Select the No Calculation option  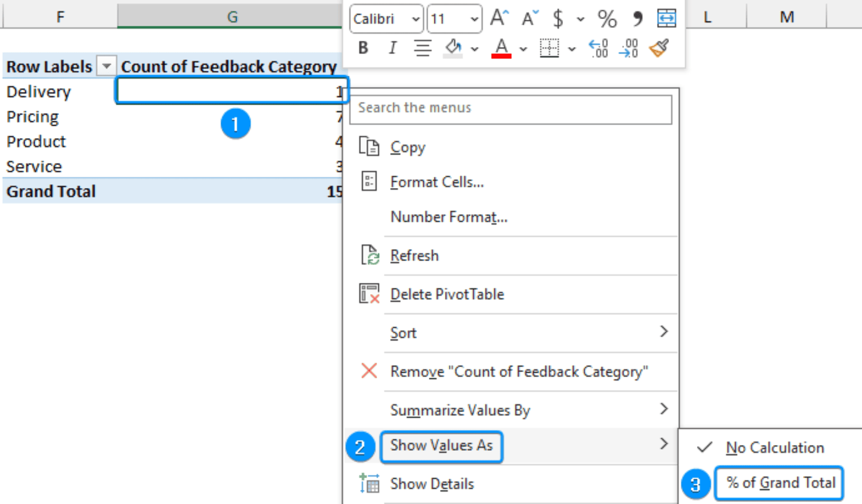(x=774, y=447)
